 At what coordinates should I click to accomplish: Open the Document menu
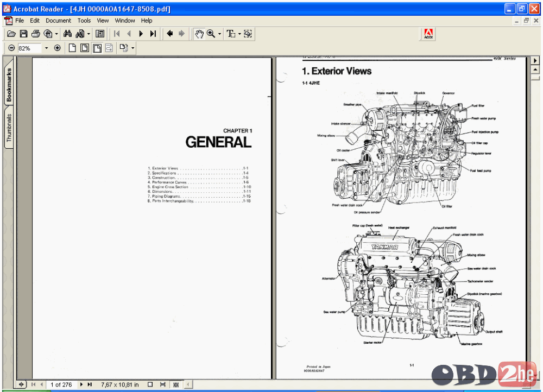58,21
